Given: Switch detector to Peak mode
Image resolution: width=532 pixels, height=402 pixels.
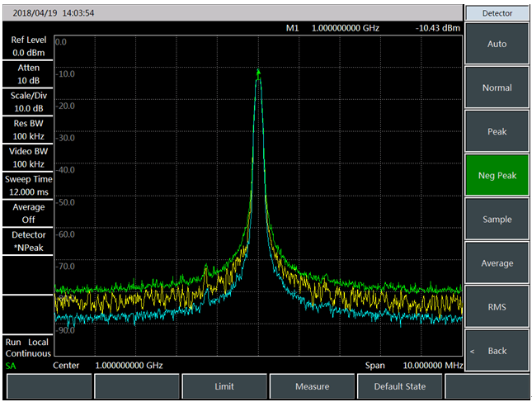Looking at the screenshot, I should tap(497, 131).
